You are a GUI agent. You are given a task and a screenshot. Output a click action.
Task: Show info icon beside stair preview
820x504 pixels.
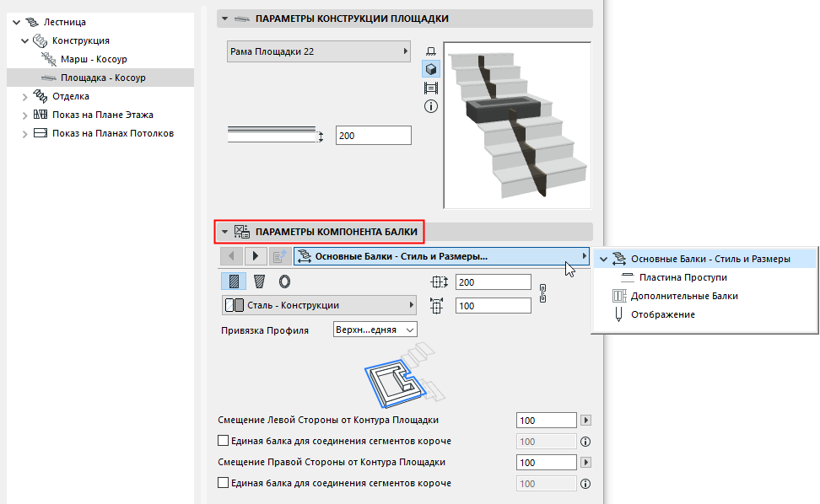pyautogui.click(x=431, y=106)
